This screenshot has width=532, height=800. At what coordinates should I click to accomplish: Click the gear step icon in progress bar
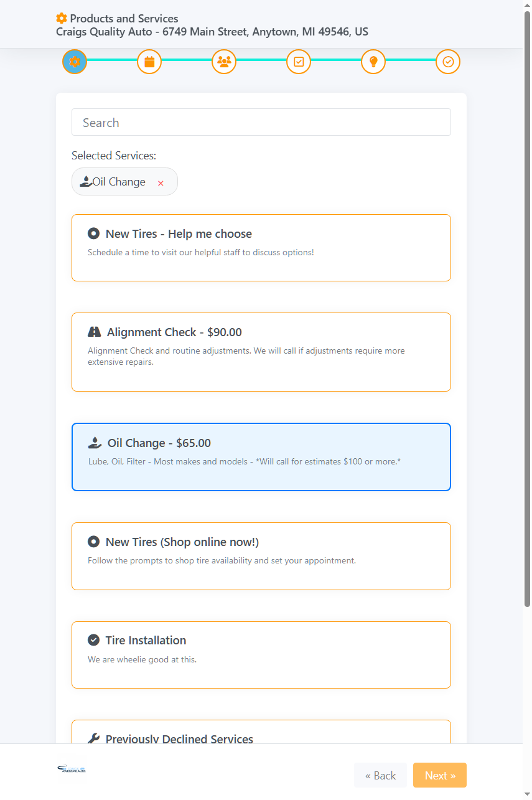coord(75,62)
